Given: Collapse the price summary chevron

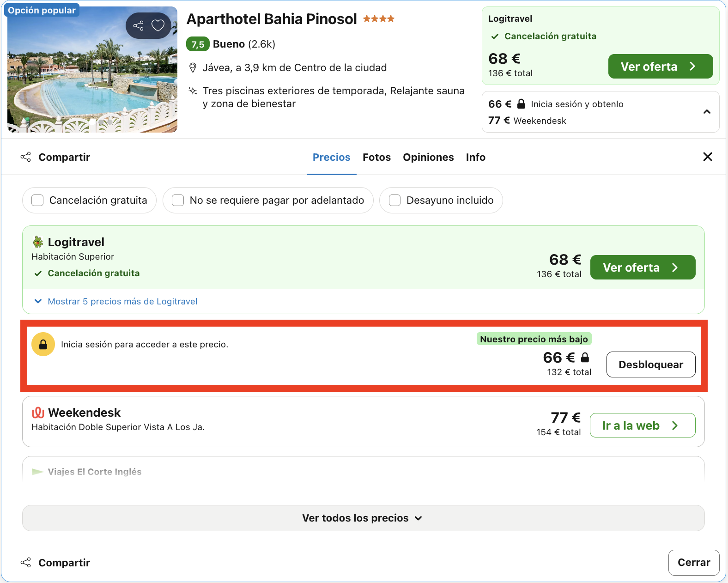Looking at the screenshot, I should [x=707, y=112].
